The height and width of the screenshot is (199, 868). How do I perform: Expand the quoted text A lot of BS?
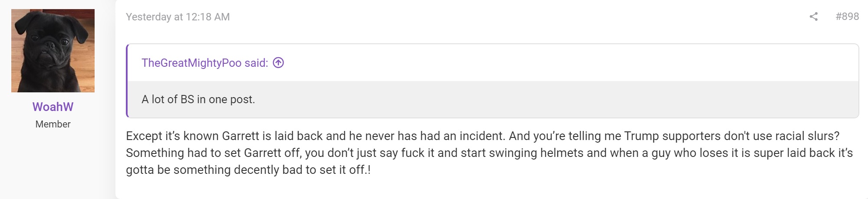(x=198, y=99)
